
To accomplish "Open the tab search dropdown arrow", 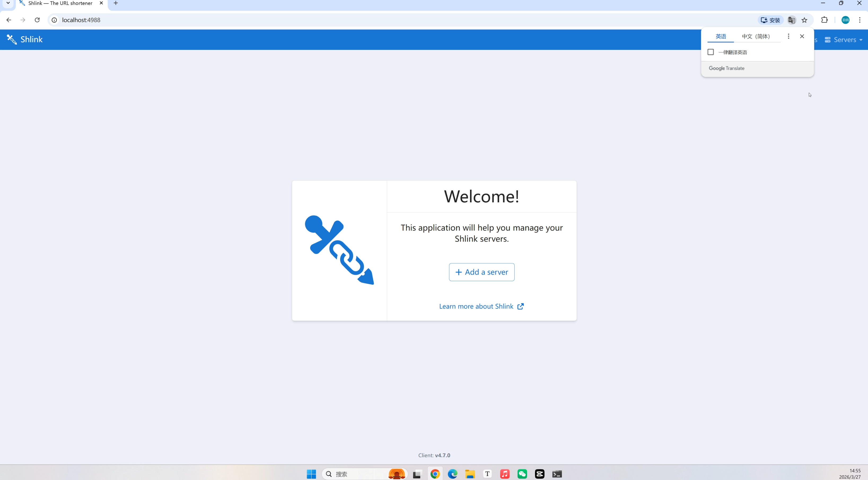I will tap(8, 3).
